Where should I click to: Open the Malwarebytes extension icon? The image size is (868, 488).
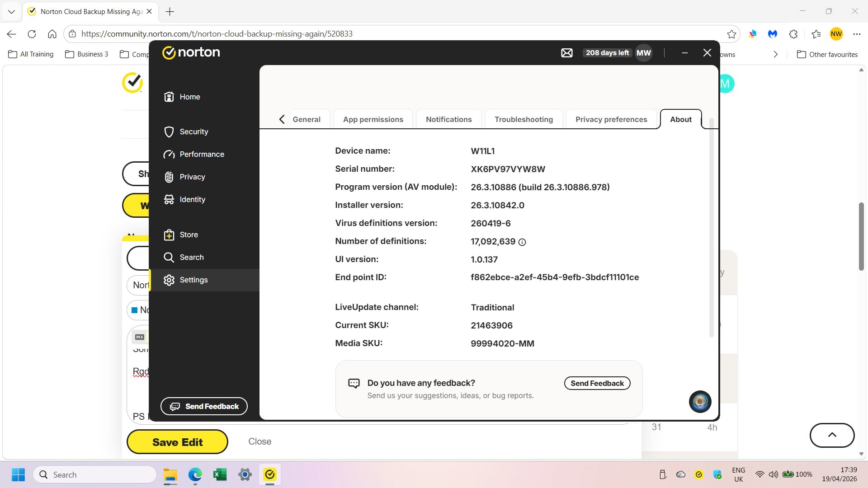[x=773, y=34]
